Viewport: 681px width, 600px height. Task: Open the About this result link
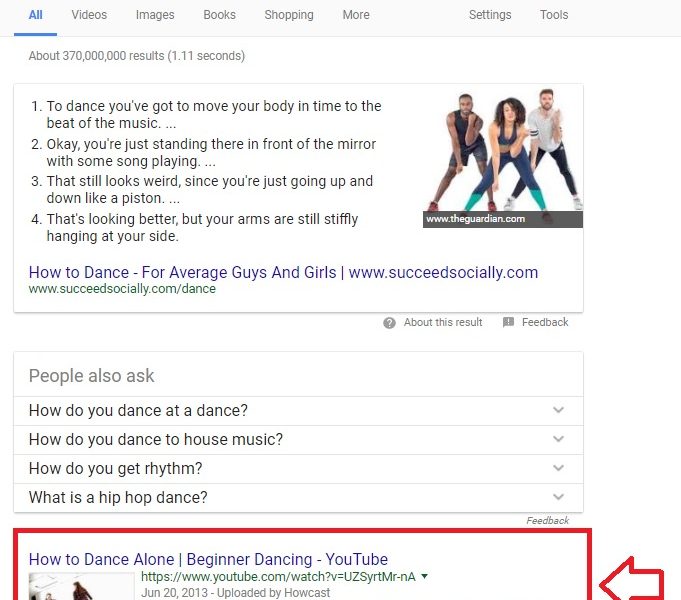(x=443, y=322)
